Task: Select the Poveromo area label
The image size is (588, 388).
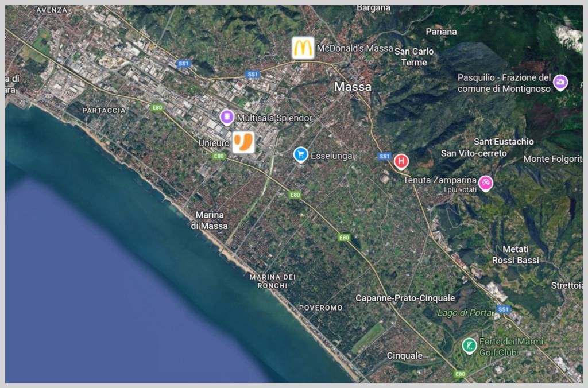Action: coord(320,308)
